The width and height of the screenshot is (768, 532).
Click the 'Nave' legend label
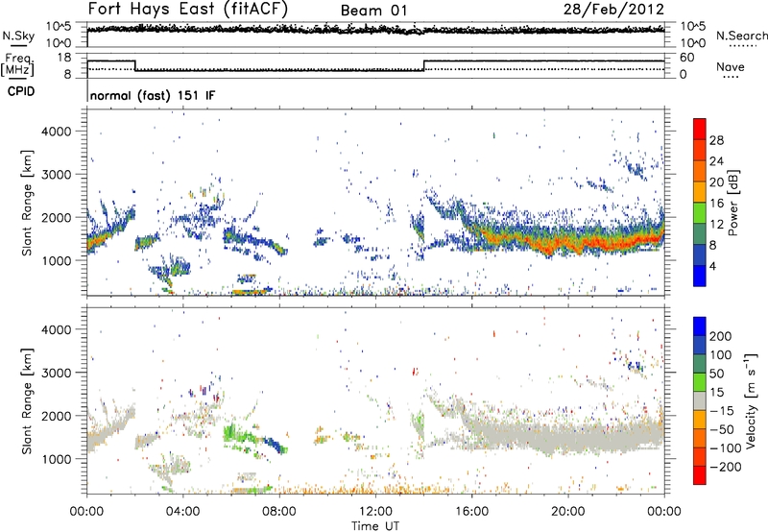(731, 66)
